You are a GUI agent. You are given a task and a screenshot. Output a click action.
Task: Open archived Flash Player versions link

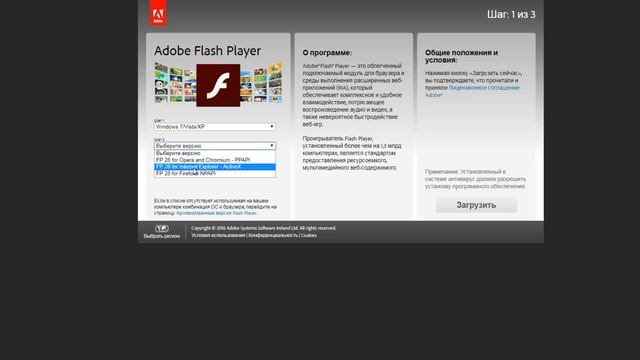point(216,213)
